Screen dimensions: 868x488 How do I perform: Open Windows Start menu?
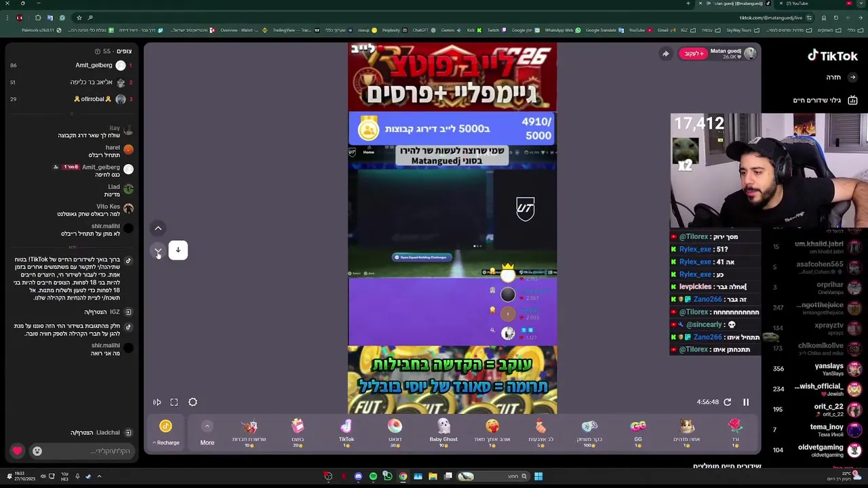tap(538, 476)
